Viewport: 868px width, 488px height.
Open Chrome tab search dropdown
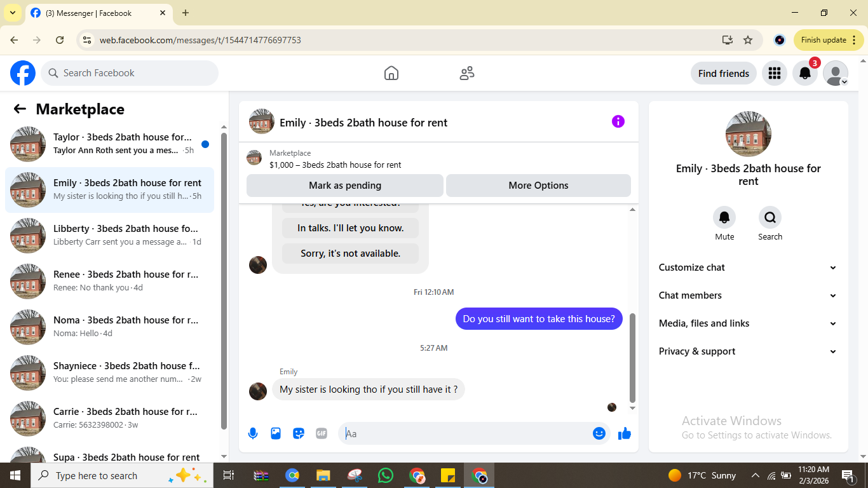12,13
